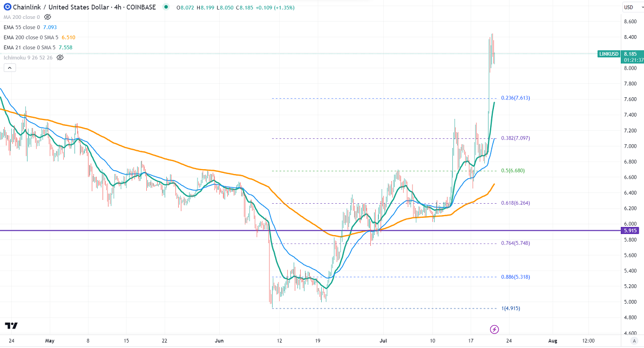Click the 12:00 time axis label
The height and width of the screenshot is (348, 644).
(x=588, y=340)
